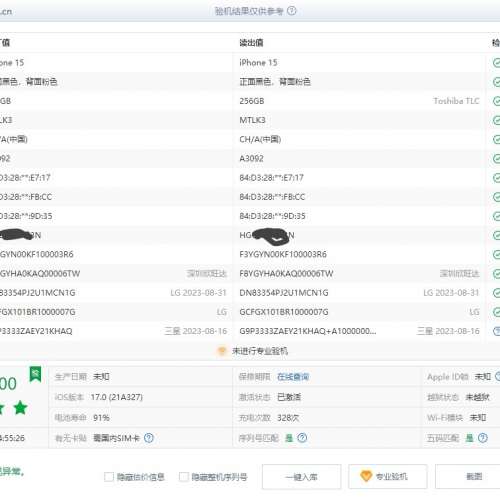Tick the 隐藏整机序列号 checkbox
This screenshot has width=500, height=500.
tap(184, 477)
